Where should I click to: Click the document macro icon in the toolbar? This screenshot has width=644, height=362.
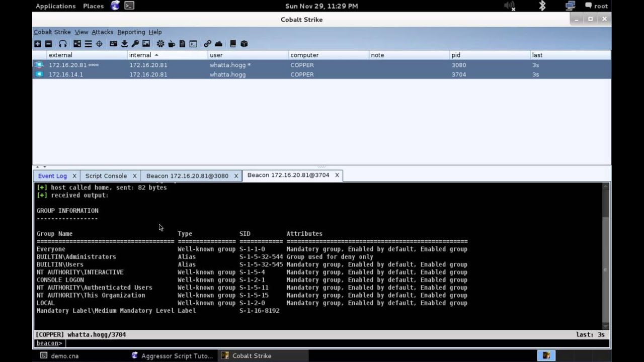(x=182, y=44)
